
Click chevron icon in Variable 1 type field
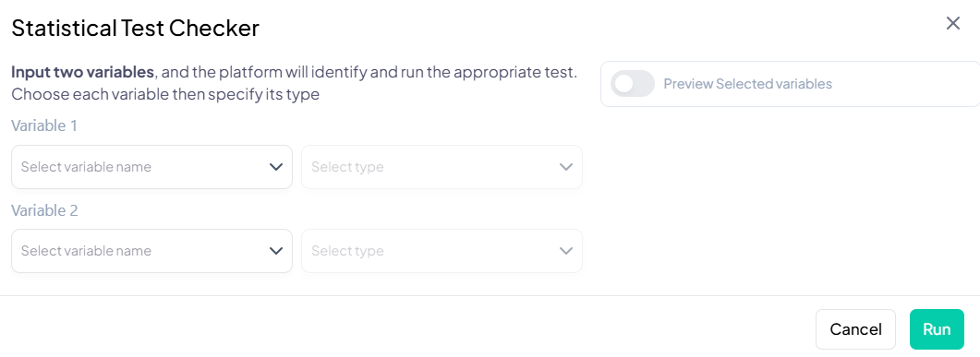tap(566, 167)
